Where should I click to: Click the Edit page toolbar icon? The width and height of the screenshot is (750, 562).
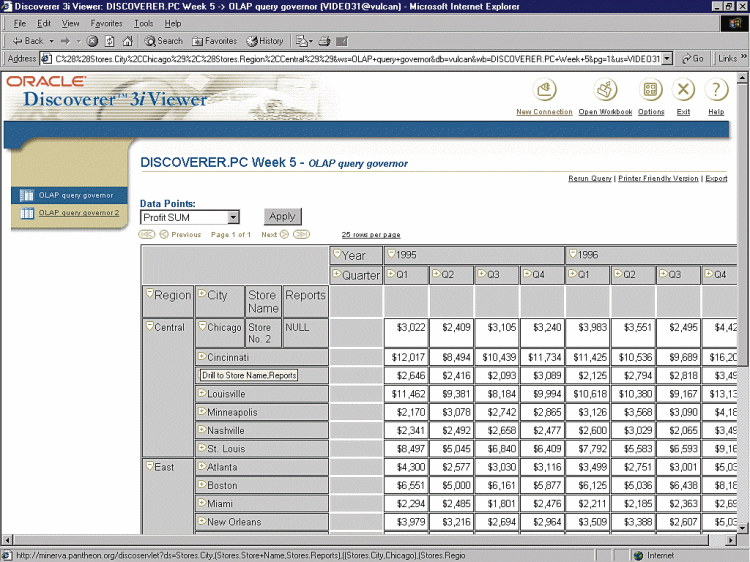(x=342, y=41)
